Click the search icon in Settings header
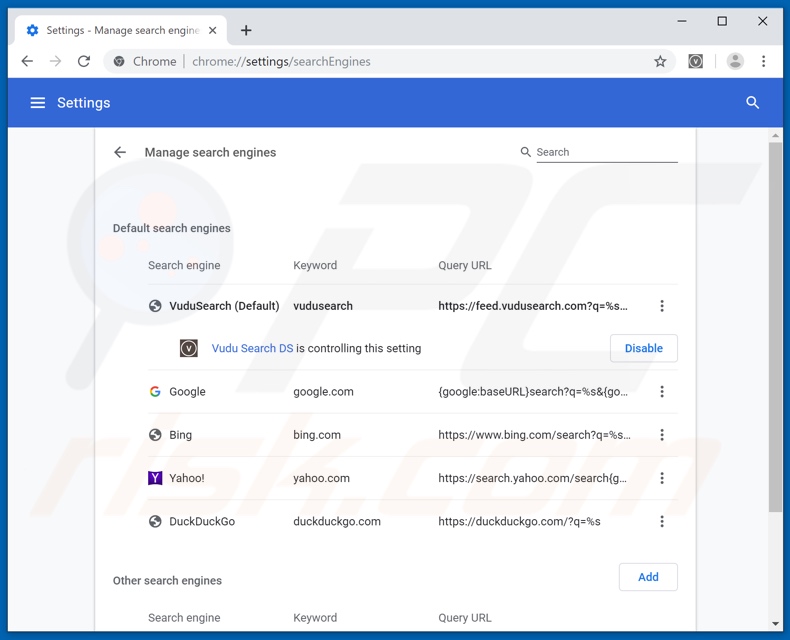Screen dimensions: 790x640 coord(752,103)
